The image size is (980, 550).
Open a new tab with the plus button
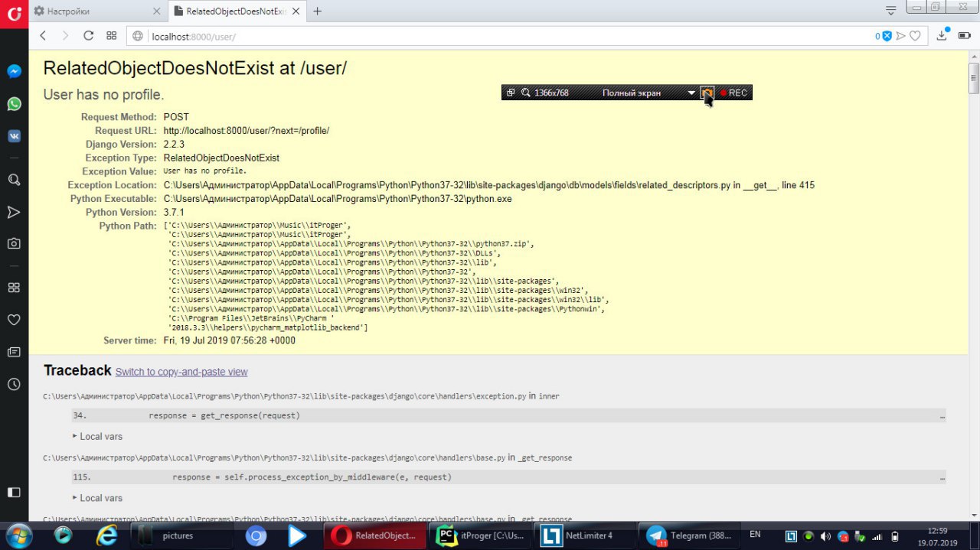point(317,11)
